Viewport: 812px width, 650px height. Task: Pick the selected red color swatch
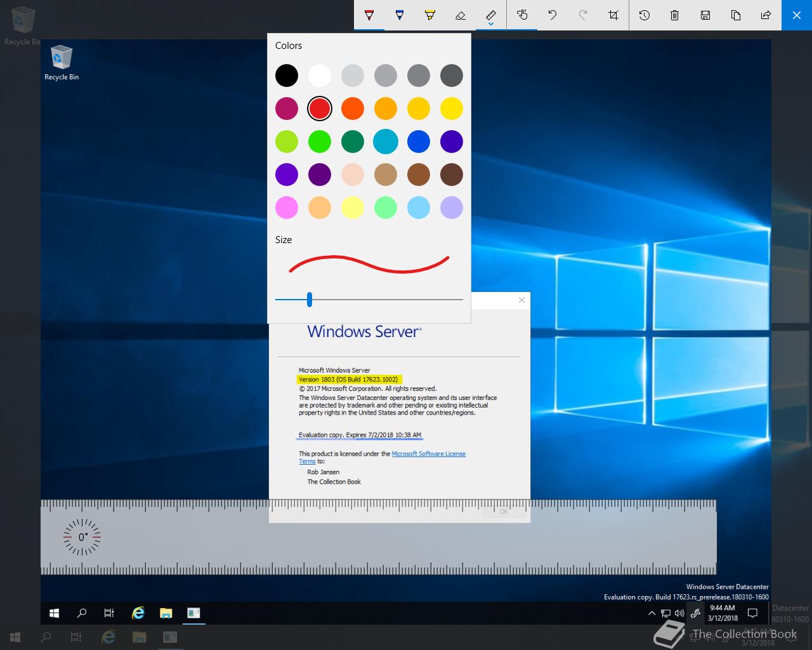pos(320,109)
